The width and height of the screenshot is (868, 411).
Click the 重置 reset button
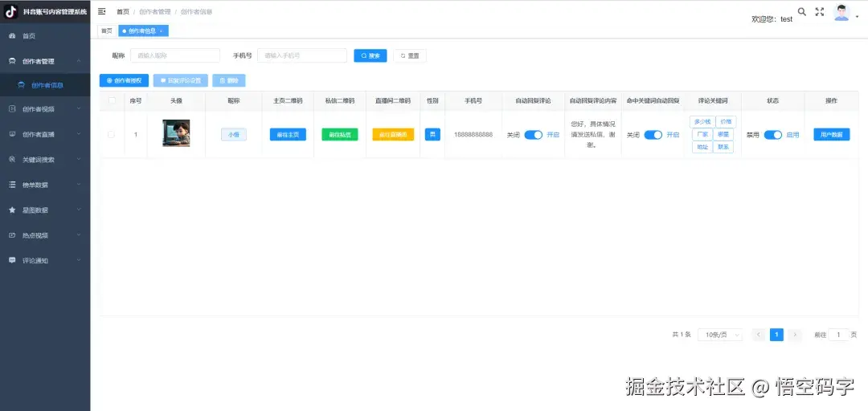(410, 56)
